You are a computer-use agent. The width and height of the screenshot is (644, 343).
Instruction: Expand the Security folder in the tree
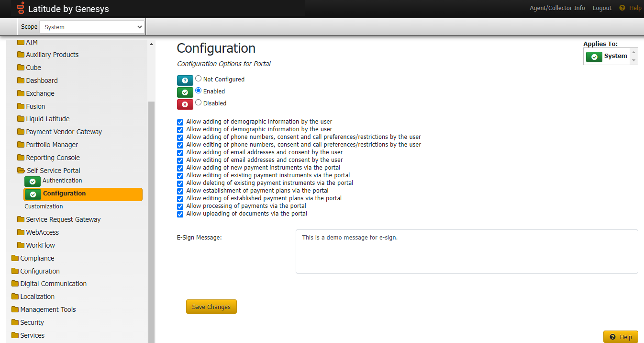click(x=15, y=322)
